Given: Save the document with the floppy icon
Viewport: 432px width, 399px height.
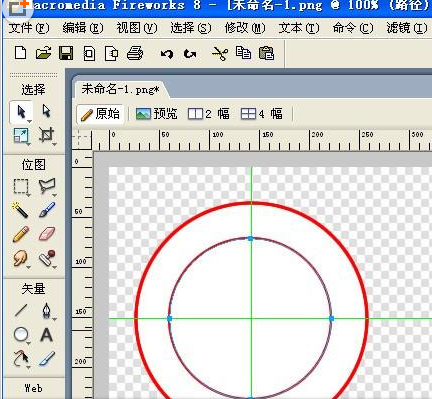Looking at the screenshot, I should (66, 53).
